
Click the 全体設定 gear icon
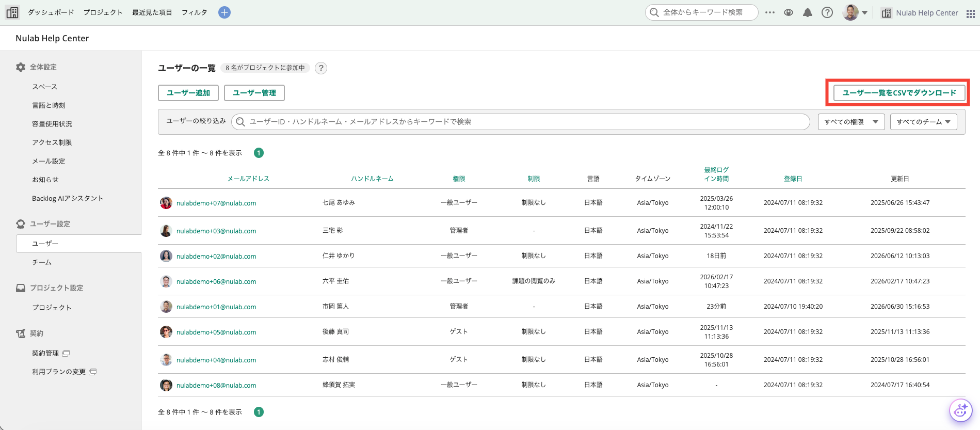21,67
